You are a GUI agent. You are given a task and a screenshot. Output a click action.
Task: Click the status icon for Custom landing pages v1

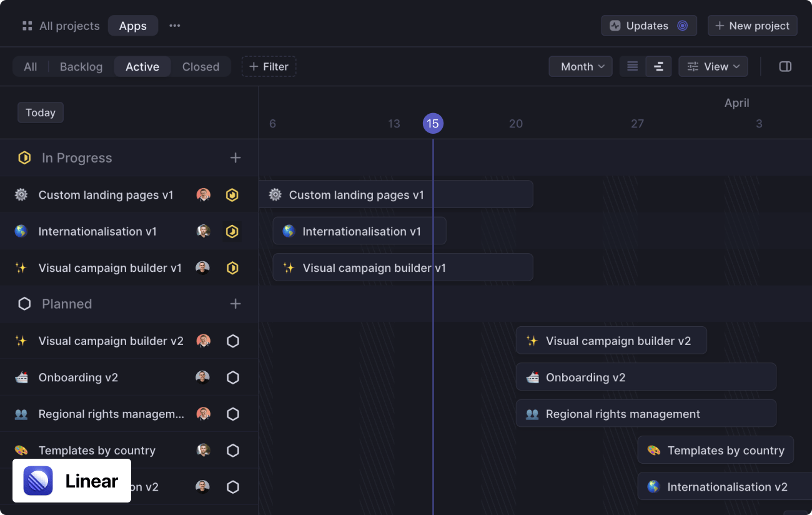click(x=232, y=195)
